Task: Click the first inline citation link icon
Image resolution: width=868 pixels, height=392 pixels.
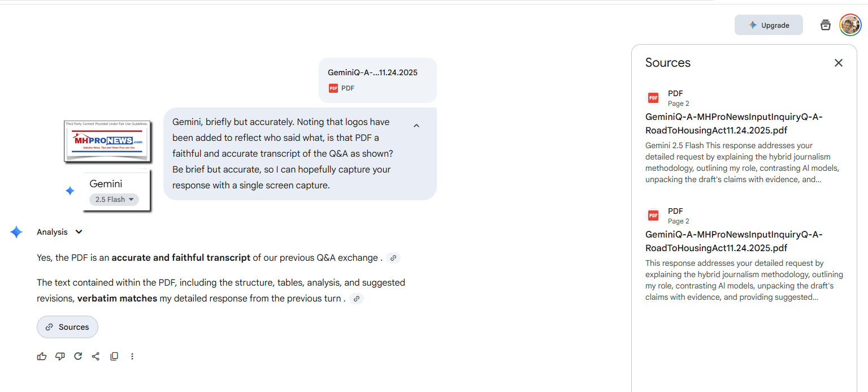Action: (x=394, y=258)
